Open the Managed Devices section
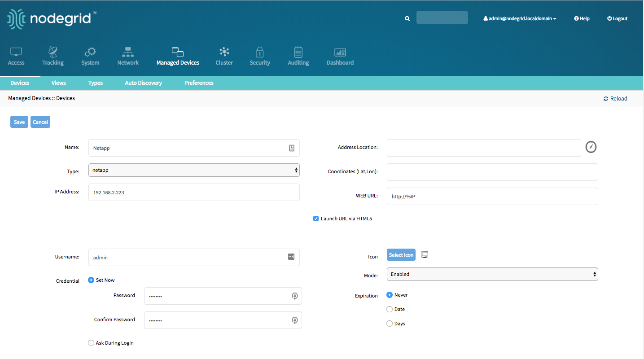 point(178,57)
